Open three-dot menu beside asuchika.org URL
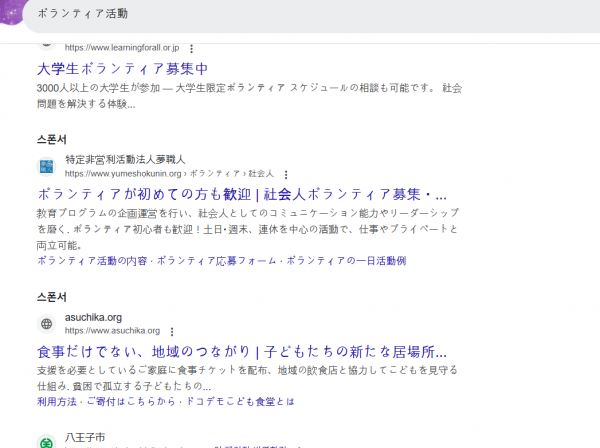The width and height of the screenshot is (600, 448). pos(172,331)
